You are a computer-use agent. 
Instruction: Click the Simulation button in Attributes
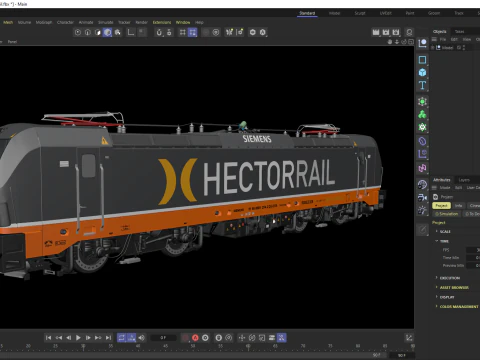point(447,214)
